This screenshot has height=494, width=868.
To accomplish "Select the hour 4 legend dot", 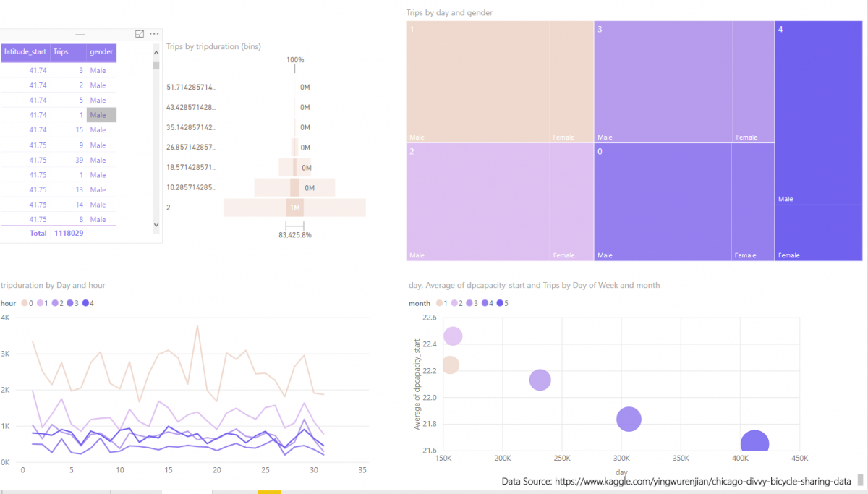I will tap(86, 303).
